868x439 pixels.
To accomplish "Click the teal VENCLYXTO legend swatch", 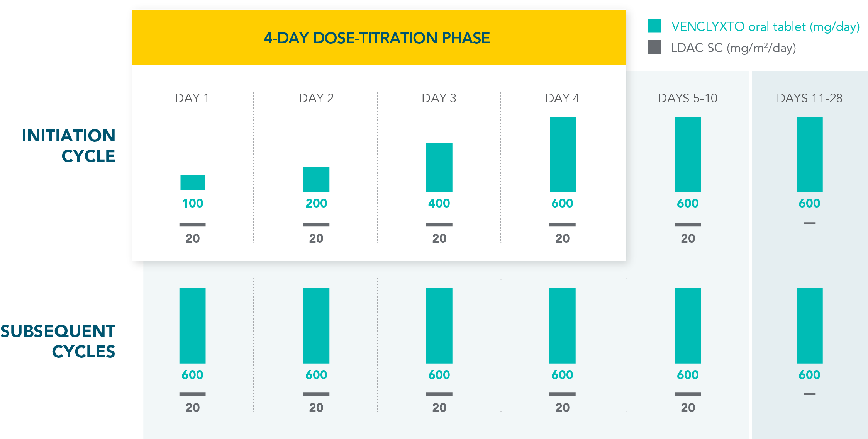I will 654,26.
